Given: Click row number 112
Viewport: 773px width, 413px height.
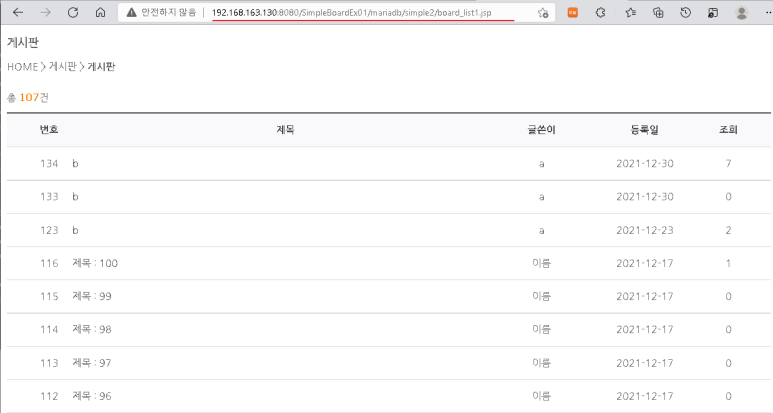Looking at the screenshot, I should coord(49,396).
